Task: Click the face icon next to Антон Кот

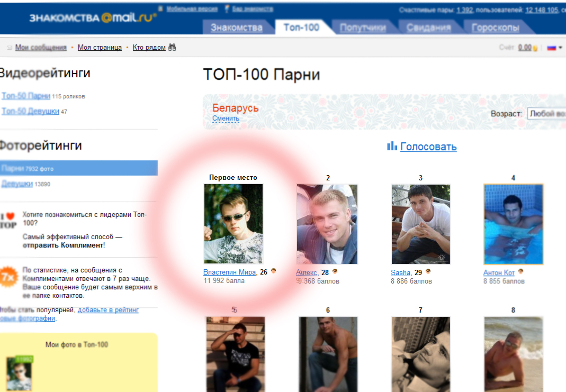Action: [x=520, y=271]
